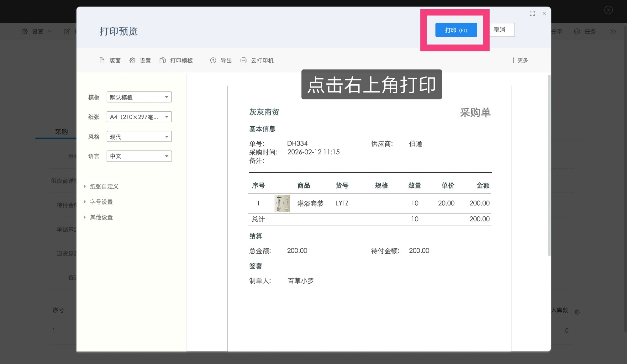The image size is (627, 364).
Task: Switch to the 采购 tab
Action: coord(62,132)
